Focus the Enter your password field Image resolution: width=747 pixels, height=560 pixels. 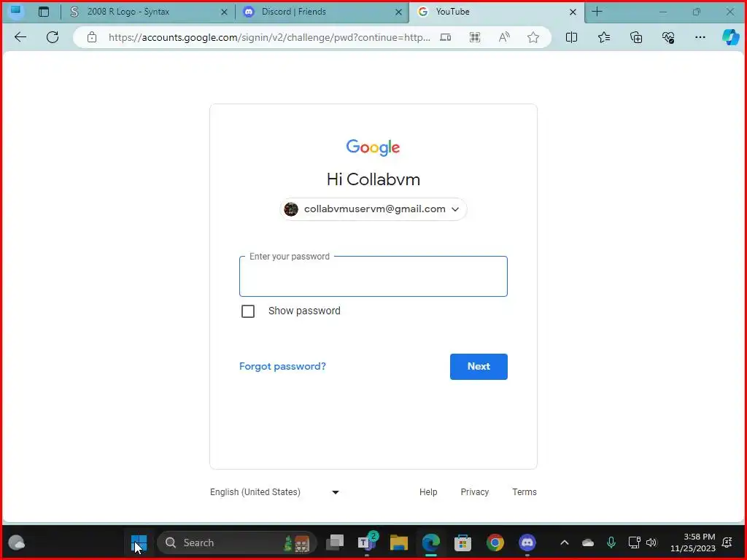pyautogui.click(x=373, y=276)
